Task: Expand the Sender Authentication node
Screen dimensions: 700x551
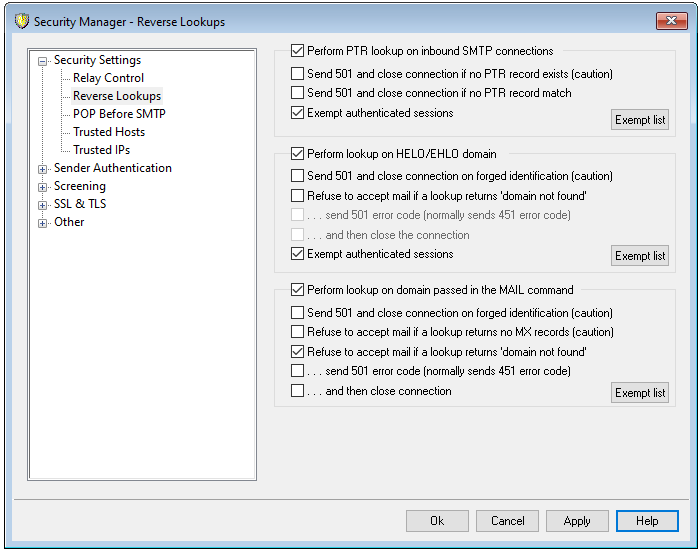Action: (43, 169)
